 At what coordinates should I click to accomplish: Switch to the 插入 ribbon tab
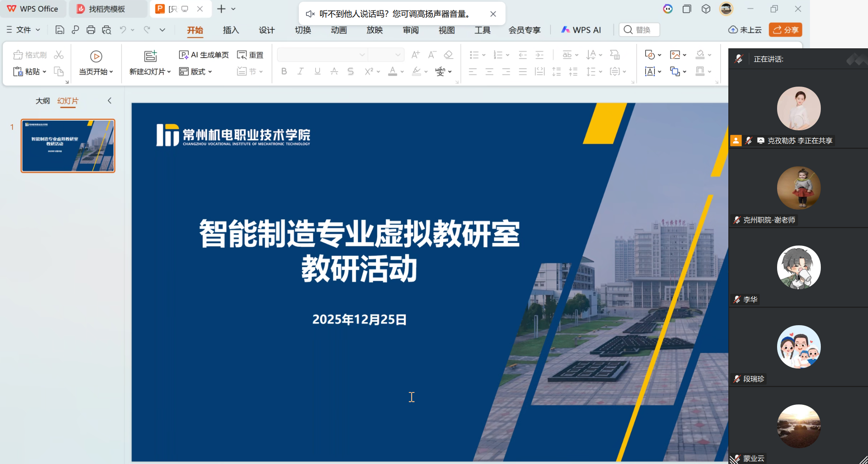(x=231, y=30)
